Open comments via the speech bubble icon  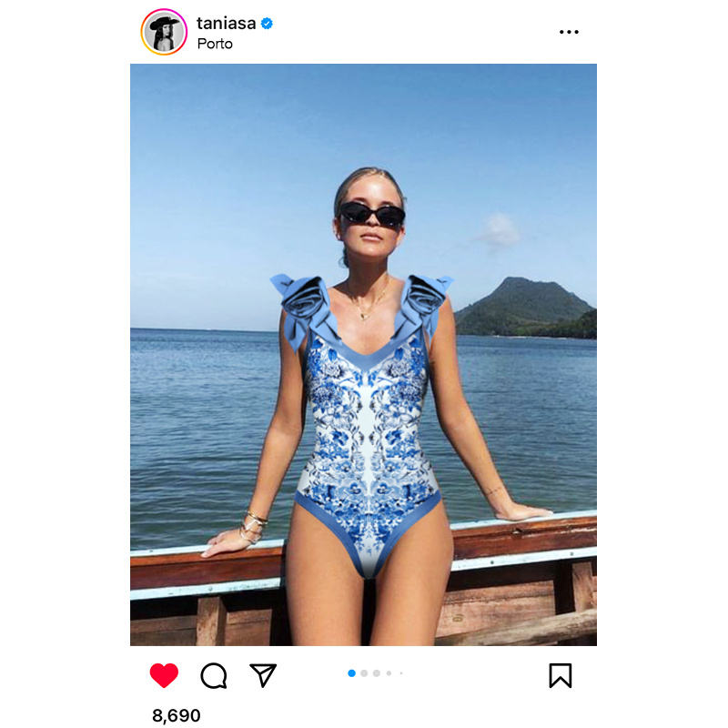214,675
